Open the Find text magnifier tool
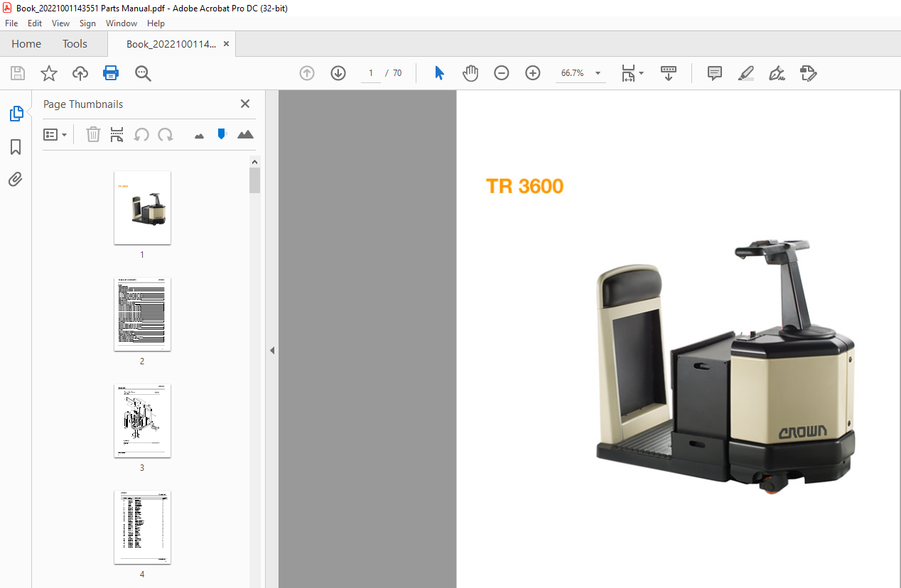 click(x=143, y=73)
